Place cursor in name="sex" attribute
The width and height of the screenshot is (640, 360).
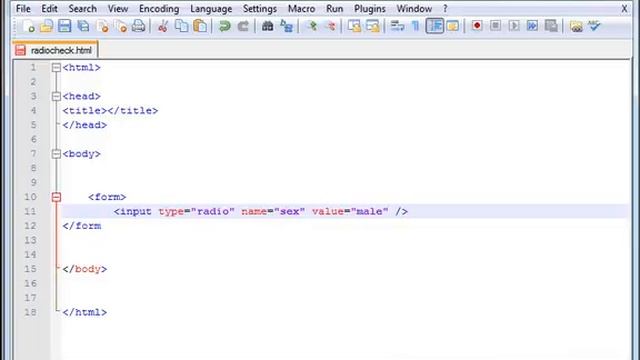[273, 211]
